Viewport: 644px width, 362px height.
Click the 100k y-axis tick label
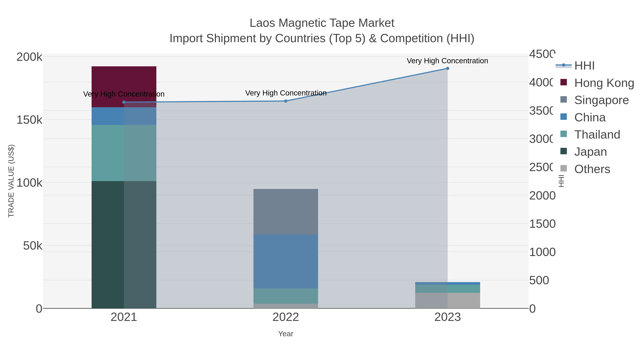click(x=30, y=183)
